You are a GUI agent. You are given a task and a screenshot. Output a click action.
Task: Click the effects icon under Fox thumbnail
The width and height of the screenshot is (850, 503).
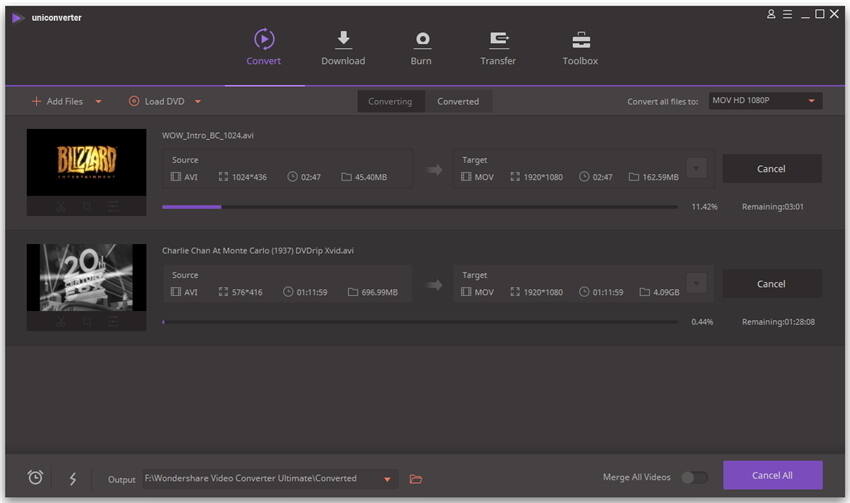[x=113, y=321]
